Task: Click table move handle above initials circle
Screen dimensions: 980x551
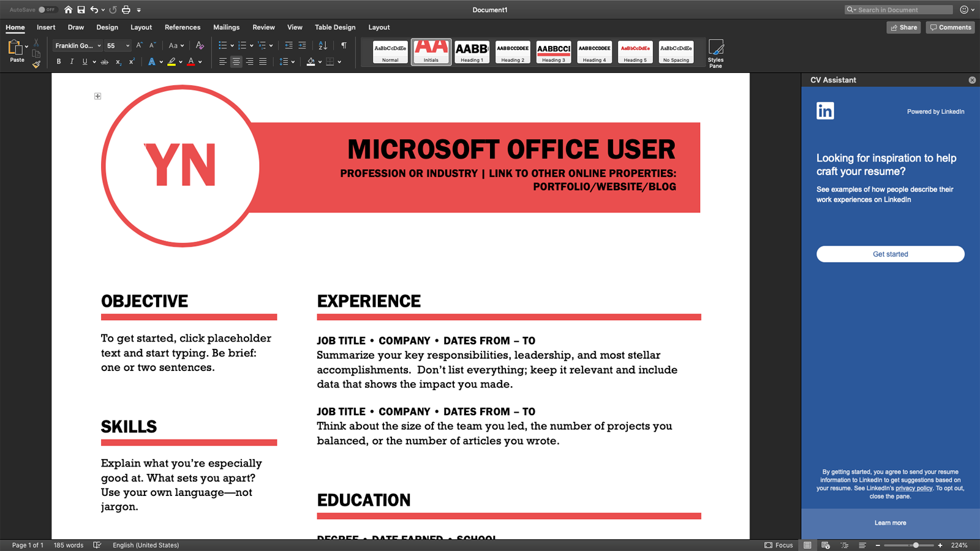Action: click(97, 96)
